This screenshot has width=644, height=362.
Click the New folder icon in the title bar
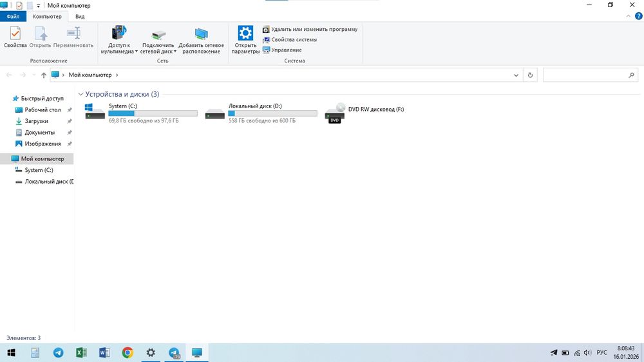[x=30, y=5]
